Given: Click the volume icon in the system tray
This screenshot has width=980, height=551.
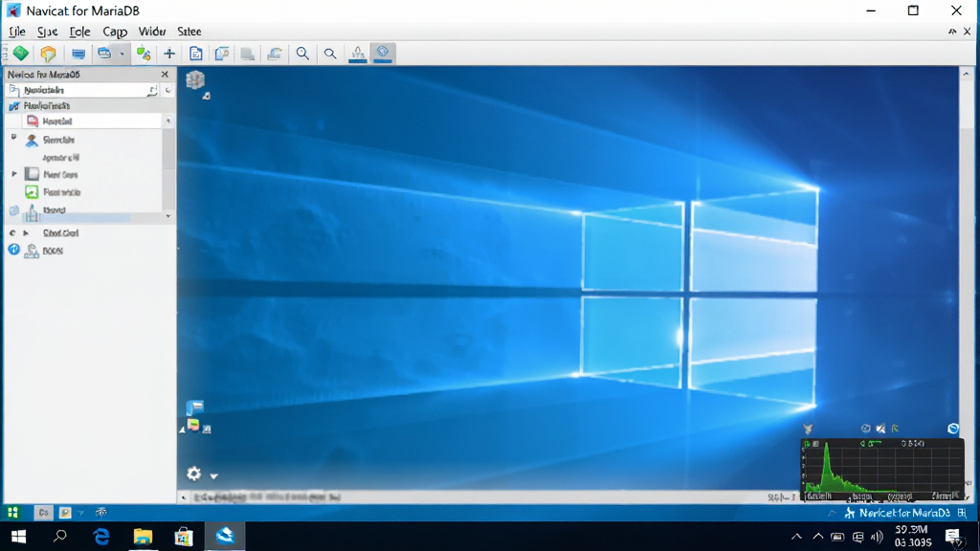Looking at the screenshot, I should pyautogui.click(x=877, y=537).
